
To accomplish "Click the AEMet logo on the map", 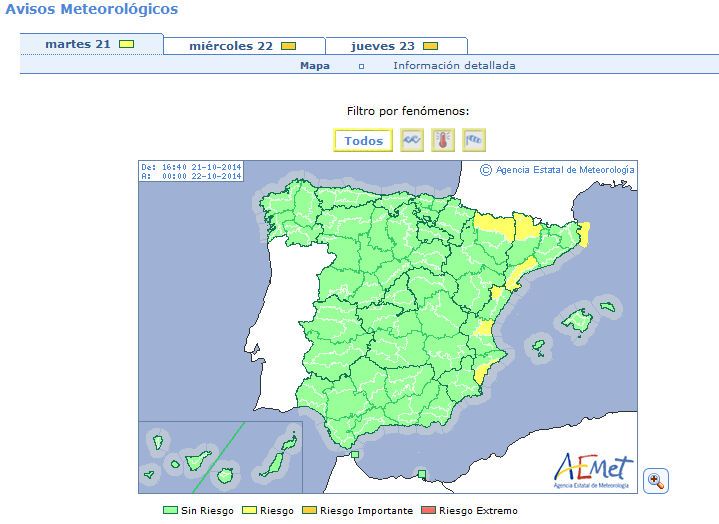I will tap(593, 471).
